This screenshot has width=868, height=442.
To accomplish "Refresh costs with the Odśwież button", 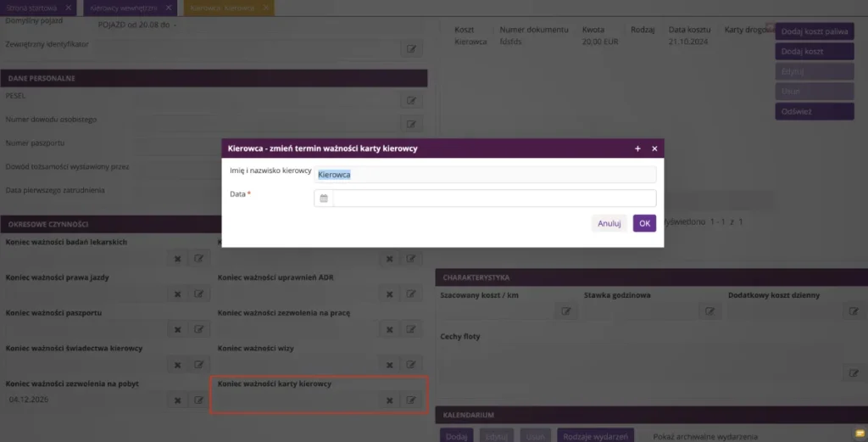I will point(815,111).
